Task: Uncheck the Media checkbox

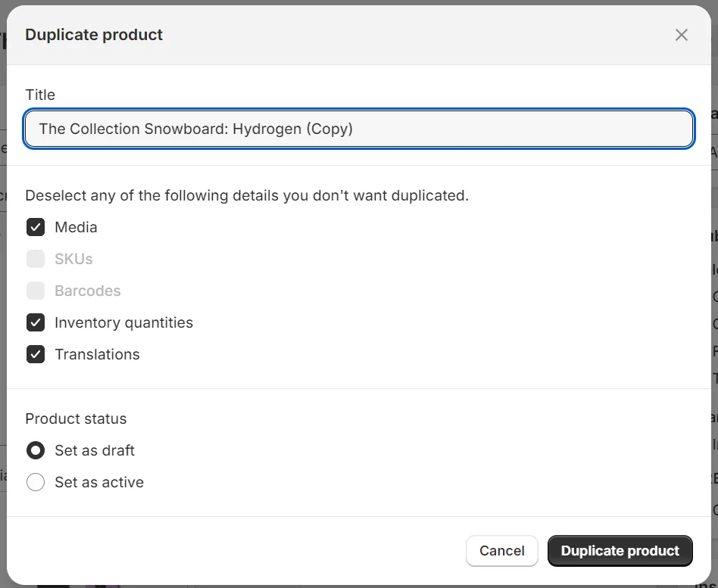Action: (x=36, y=227)
